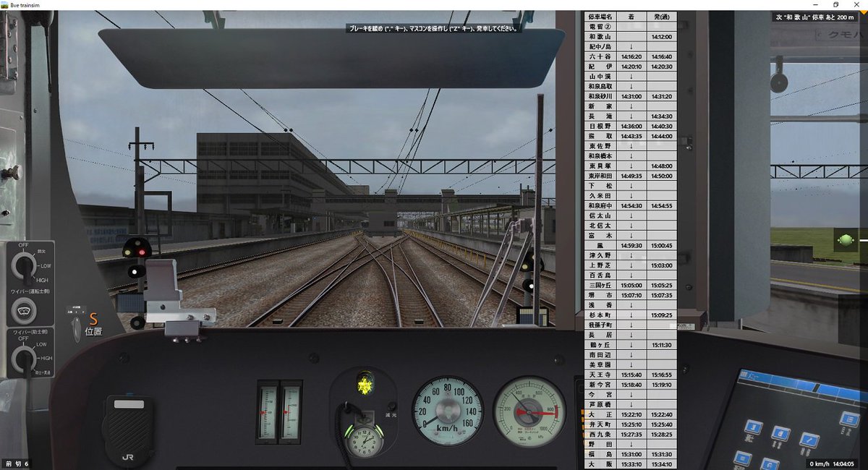Click the 前切 6 notch indicator

pyautogui.click(x=17, y=463)
